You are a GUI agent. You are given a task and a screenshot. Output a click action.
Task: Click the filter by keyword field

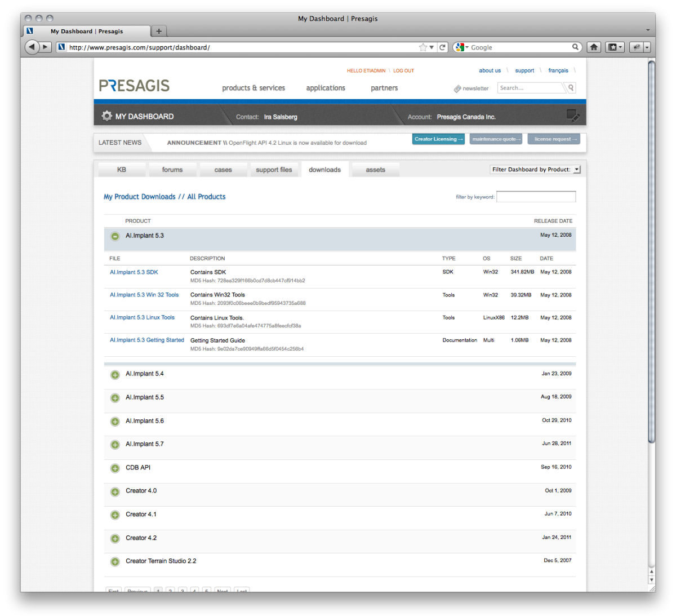(536, 197)
